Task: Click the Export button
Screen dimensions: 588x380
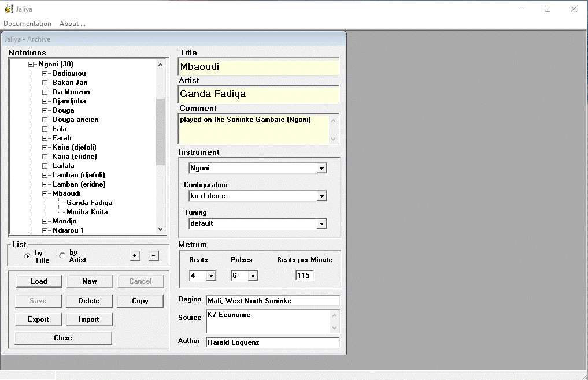Action: pyautogui.click(x=39, y=319)
